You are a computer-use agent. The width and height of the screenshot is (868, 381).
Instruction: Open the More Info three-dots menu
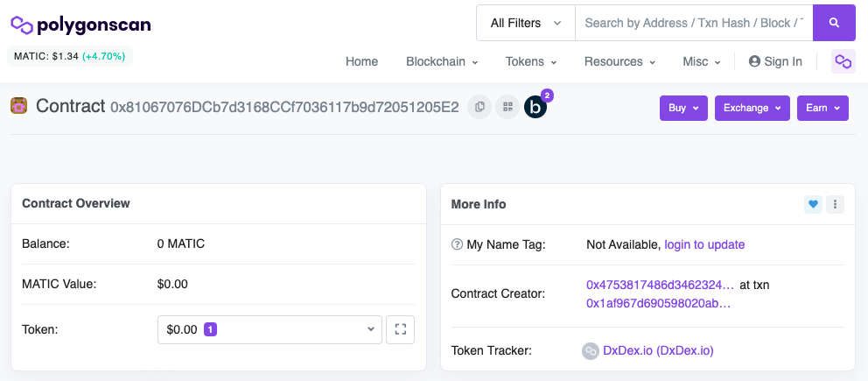coord(835,204)
